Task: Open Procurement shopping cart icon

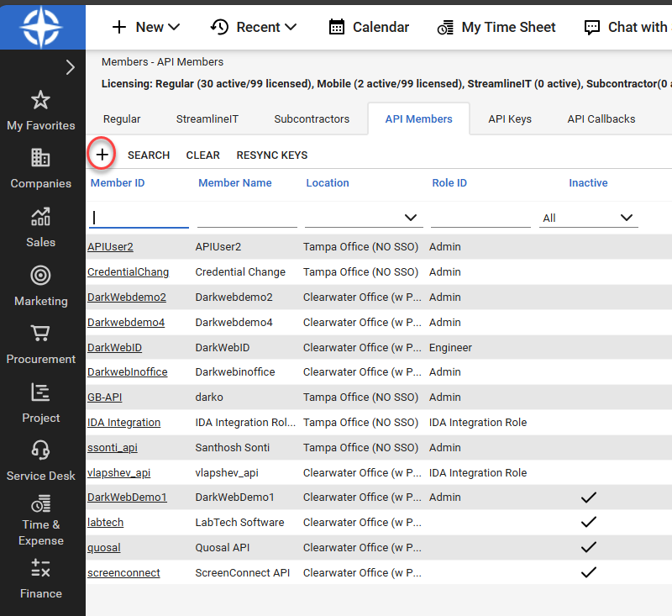Action: coord(40,334)
